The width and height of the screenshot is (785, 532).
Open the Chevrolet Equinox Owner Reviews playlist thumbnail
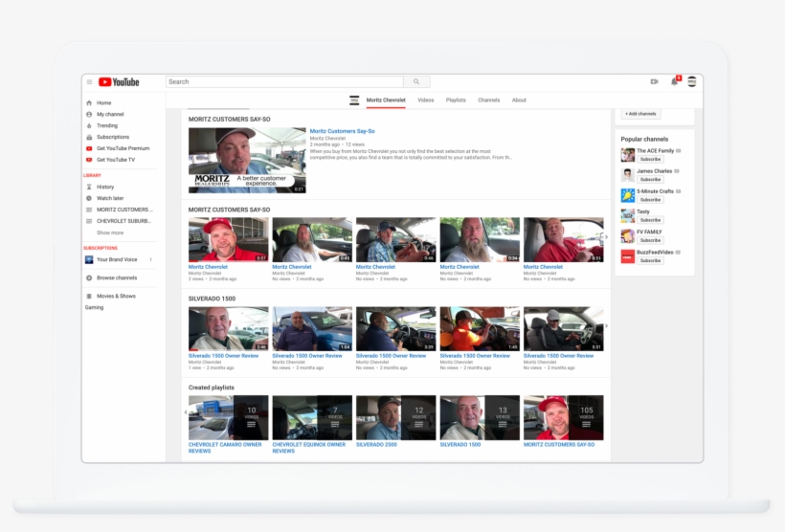[312, 417]
